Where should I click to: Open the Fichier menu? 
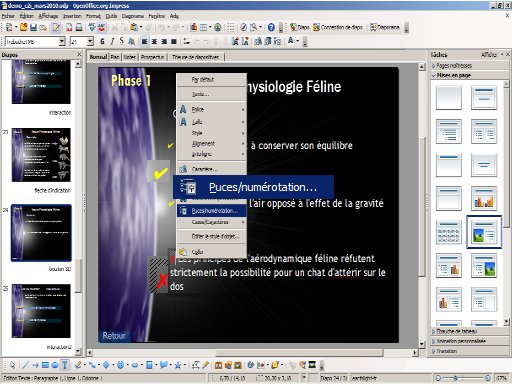[x=8, y=16]
